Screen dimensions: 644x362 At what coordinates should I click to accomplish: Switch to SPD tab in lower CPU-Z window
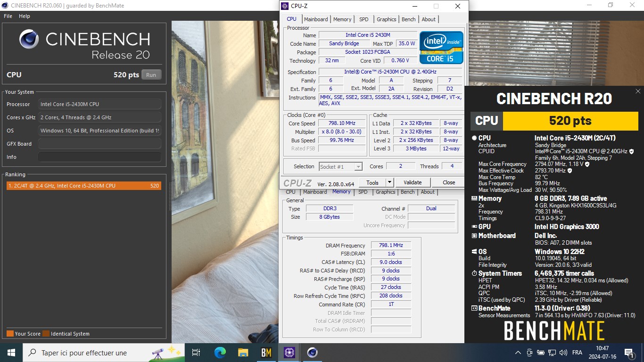click(x=363, y=192)
